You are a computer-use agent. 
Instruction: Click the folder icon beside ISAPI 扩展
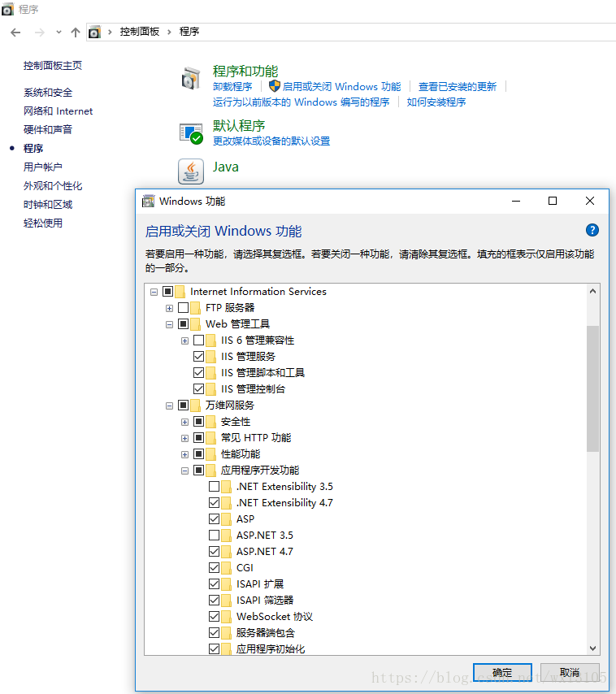click(x=226, y=584)
